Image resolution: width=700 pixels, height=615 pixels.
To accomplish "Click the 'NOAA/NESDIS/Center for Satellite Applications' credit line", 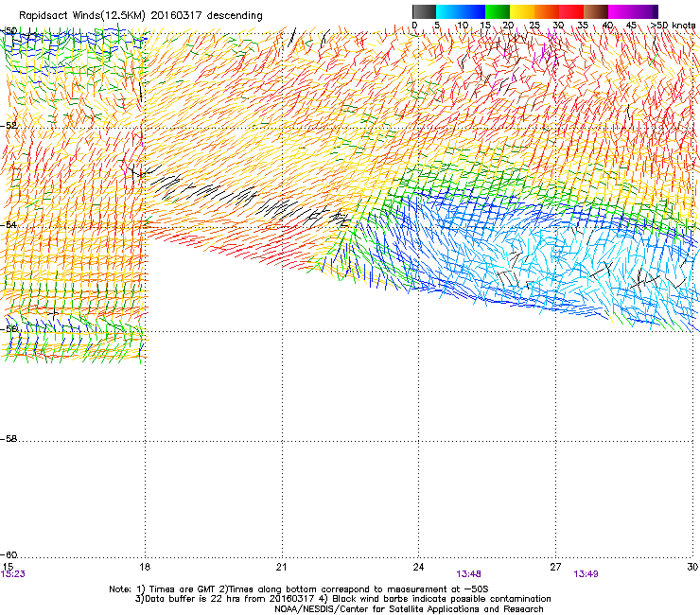I will (409, 609).
